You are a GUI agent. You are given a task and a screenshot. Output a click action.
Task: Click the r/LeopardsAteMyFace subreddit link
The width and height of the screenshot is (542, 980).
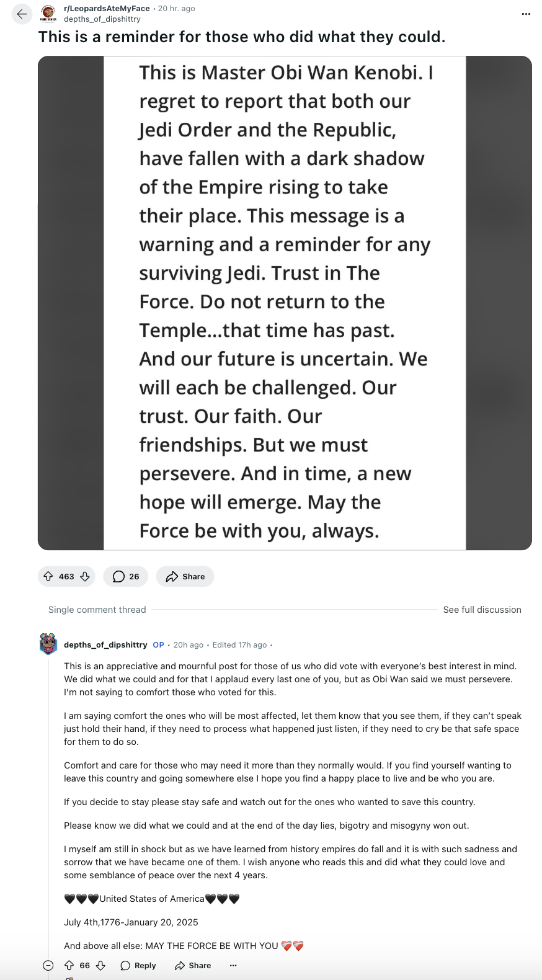point(107,9)
